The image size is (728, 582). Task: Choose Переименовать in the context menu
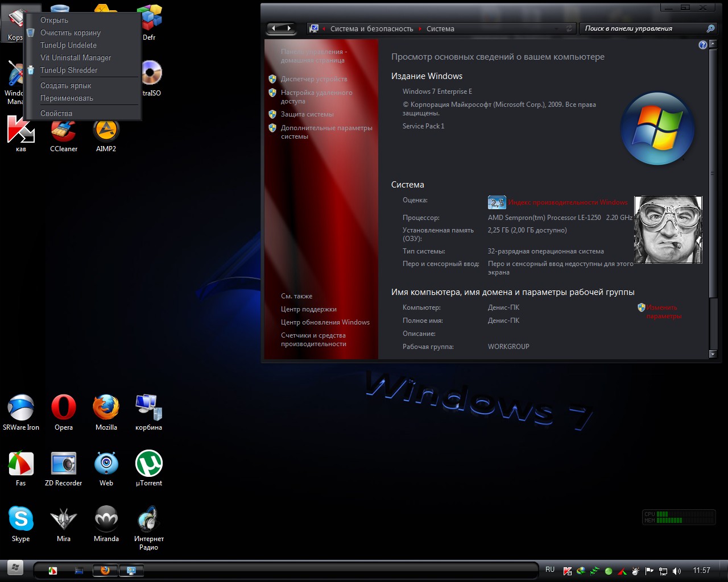click(82, 98)
